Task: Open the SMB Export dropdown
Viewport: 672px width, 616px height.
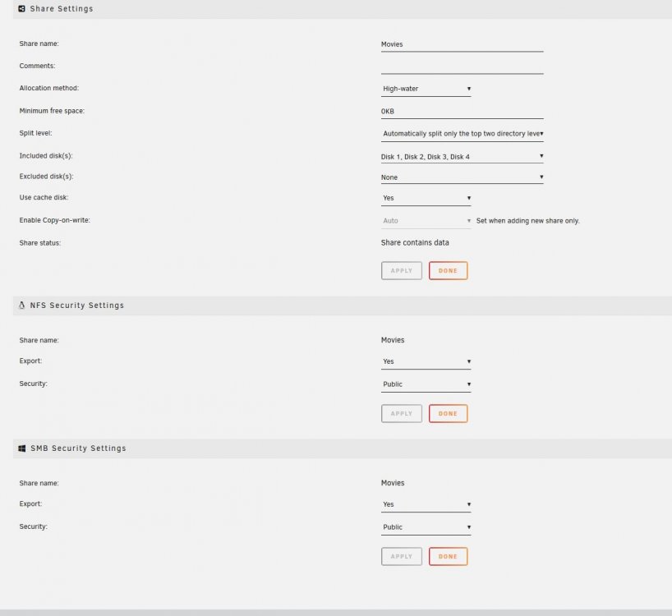Action: point(426,504)
